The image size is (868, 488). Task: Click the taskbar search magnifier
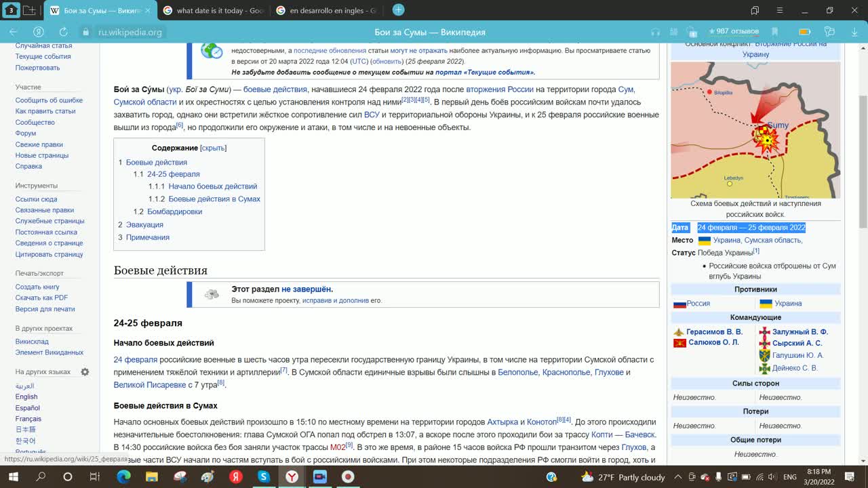[x=41, y=476]
